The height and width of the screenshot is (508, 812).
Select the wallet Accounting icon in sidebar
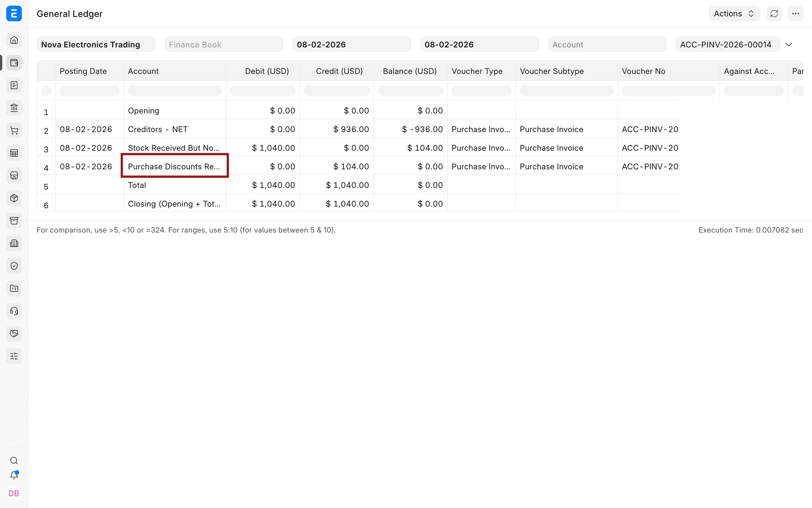[14, 62]
